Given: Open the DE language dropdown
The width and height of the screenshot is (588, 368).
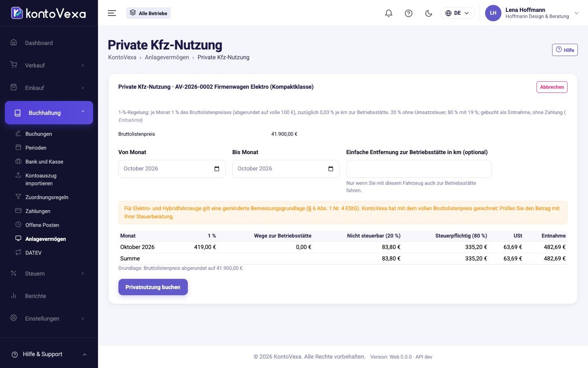Looking at the screenshot, I should (457, 13).
